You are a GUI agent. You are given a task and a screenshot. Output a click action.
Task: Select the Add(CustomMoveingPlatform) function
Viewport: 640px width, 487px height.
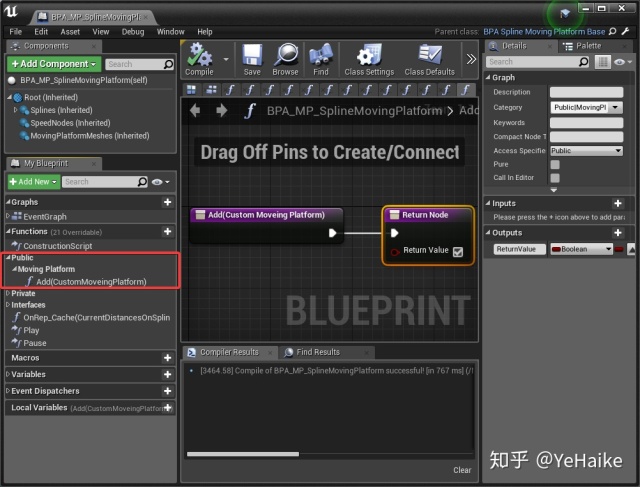coord(91,282)
